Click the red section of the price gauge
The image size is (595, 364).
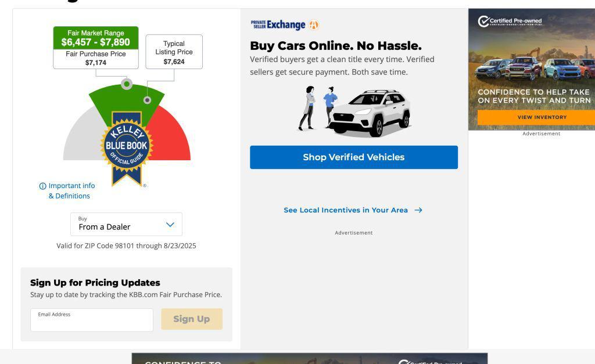[x=171, y=136]
